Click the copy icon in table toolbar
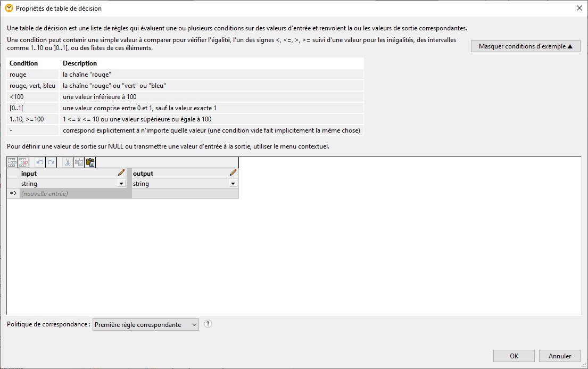This screenshot has width=588, height=369. coord(79,162)
